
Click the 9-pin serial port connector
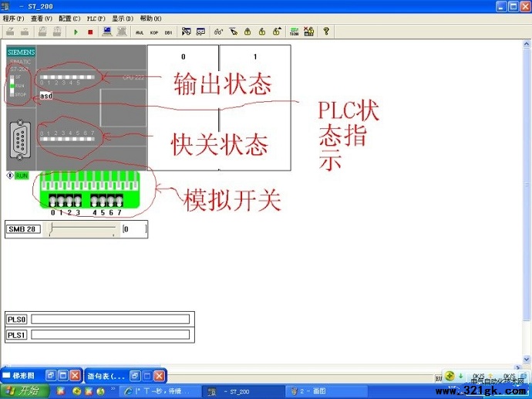pos(20,140)
